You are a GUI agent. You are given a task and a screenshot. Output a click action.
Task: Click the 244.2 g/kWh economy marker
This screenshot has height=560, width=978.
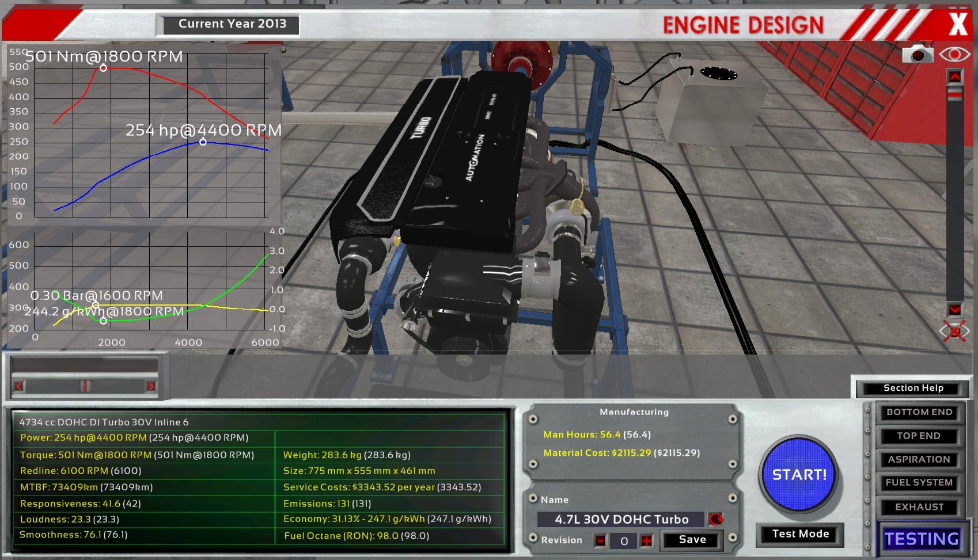tap(103, 321)
